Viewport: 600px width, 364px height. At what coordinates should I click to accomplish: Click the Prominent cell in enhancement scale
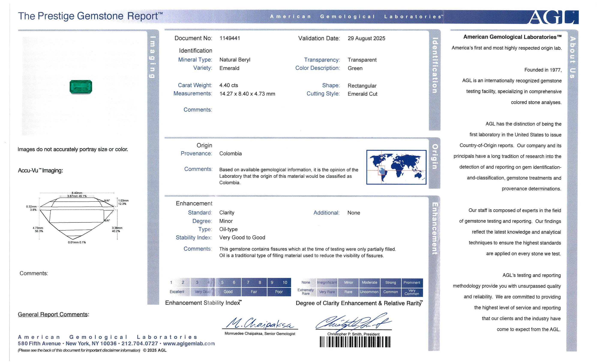[412, 282]
